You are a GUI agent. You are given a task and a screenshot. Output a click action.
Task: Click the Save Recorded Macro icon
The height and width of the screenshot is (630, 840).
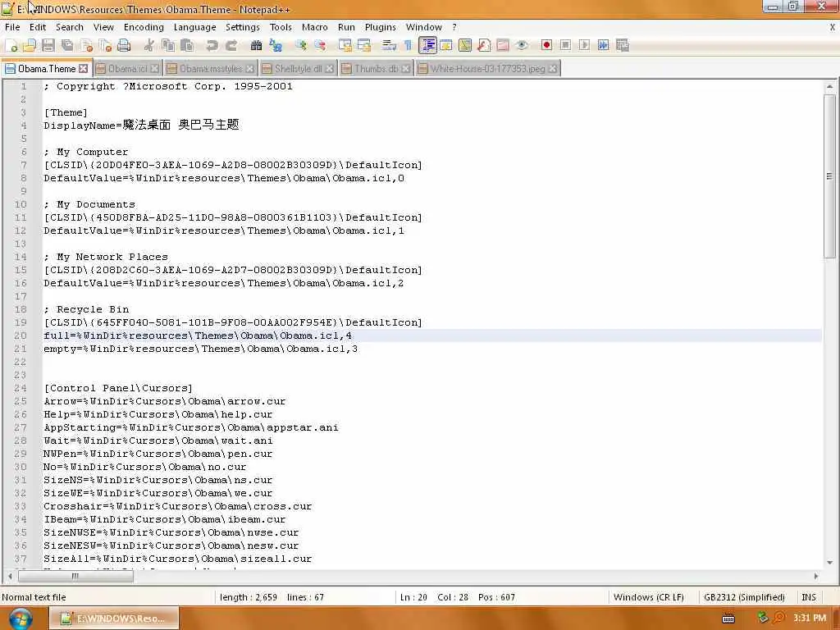(x=623, y=46)
